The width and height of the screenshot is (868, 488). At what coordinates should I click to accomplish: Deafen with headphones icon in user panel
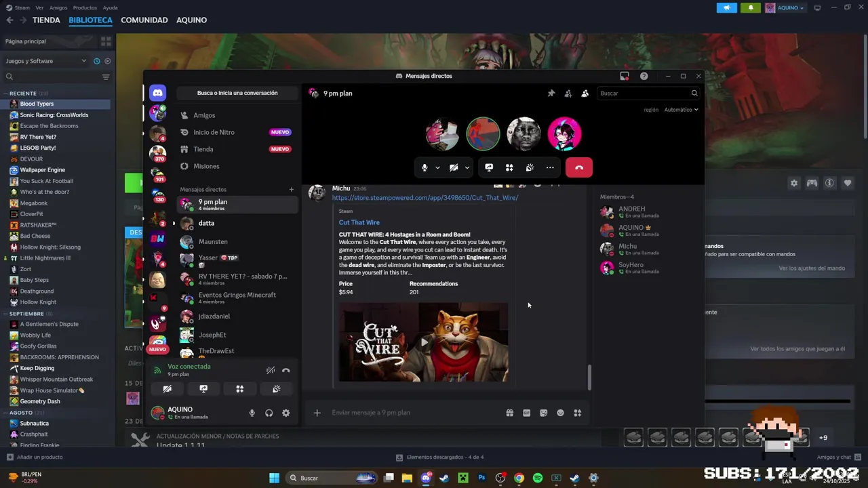pos(269,413)
